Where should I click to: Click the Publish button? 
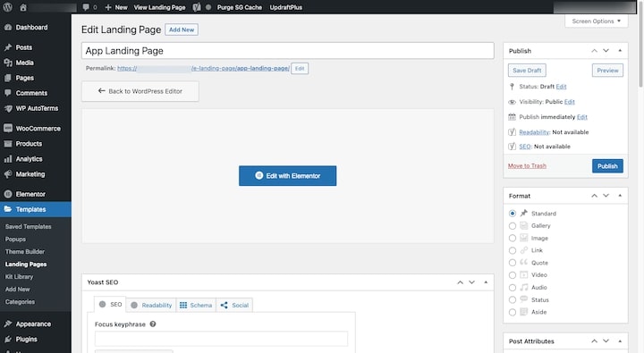[607, 166]
